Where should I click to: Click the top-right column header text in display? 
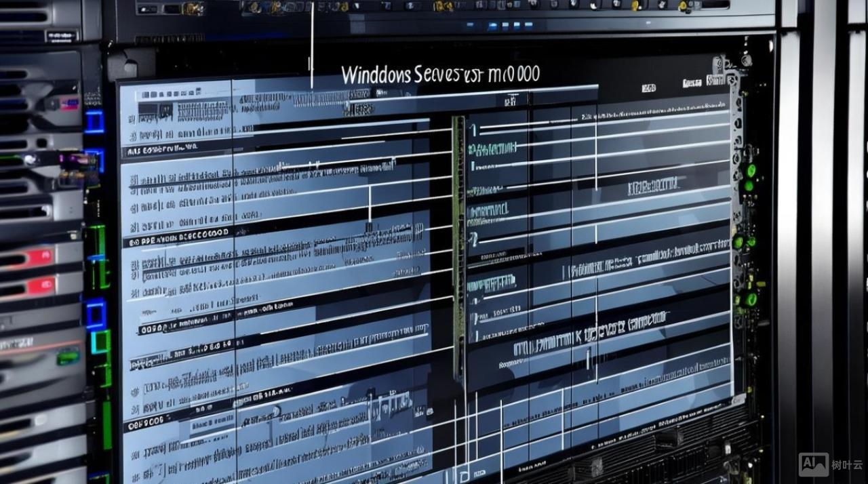[692, 83]
